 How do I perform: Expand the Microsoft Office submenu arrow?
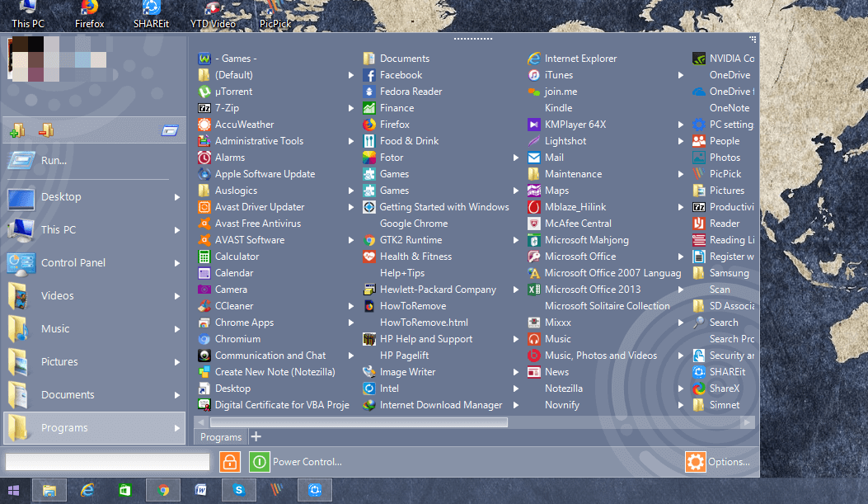pyautogui.click(x=681, y=257)
